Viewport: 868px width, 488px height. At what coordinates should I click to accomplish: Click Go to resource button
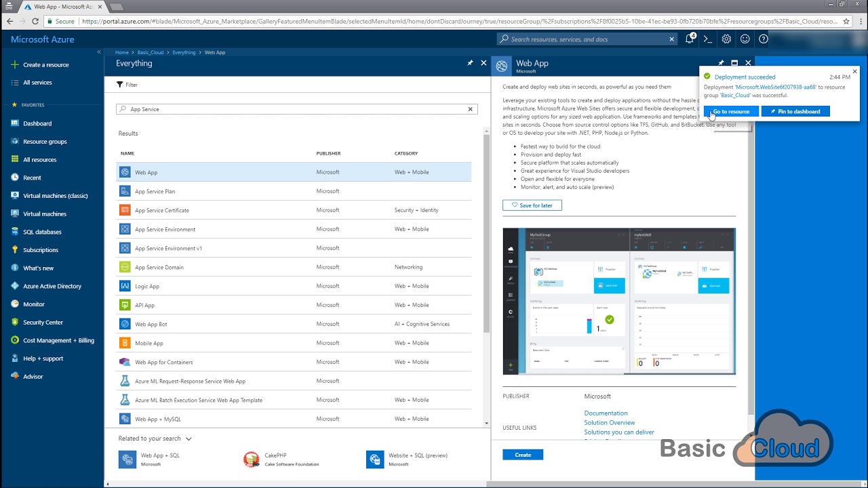[731, 111]
